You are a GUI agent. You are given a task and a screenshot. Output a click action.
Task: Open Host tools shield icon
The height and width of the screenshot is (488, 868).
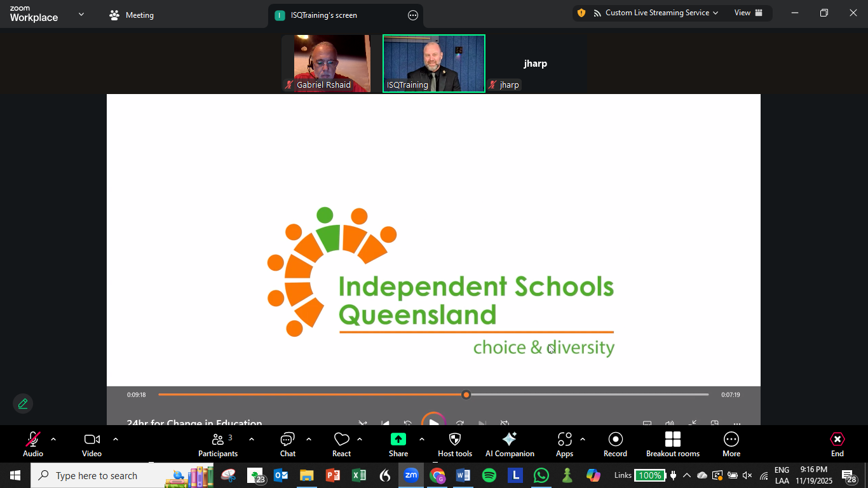(455, 444)
